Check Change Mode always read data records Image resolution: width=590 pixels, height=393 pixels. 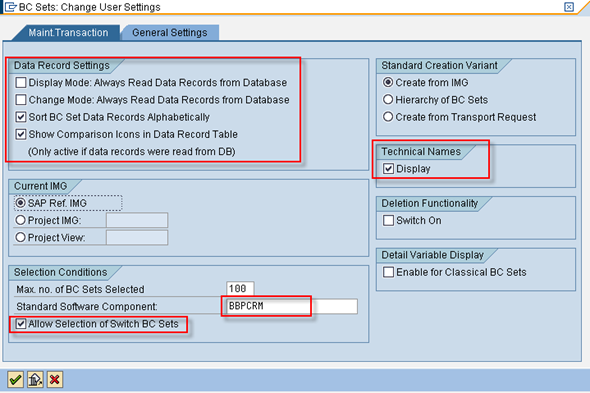pos(21,100)
